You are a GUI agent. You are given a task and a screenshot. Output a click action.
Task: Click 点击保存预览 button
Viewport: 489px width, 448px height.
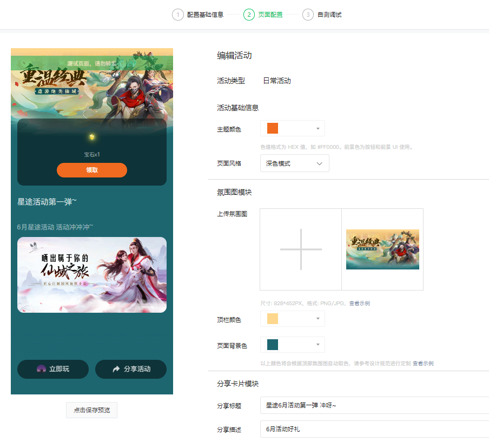pos(92,410)
